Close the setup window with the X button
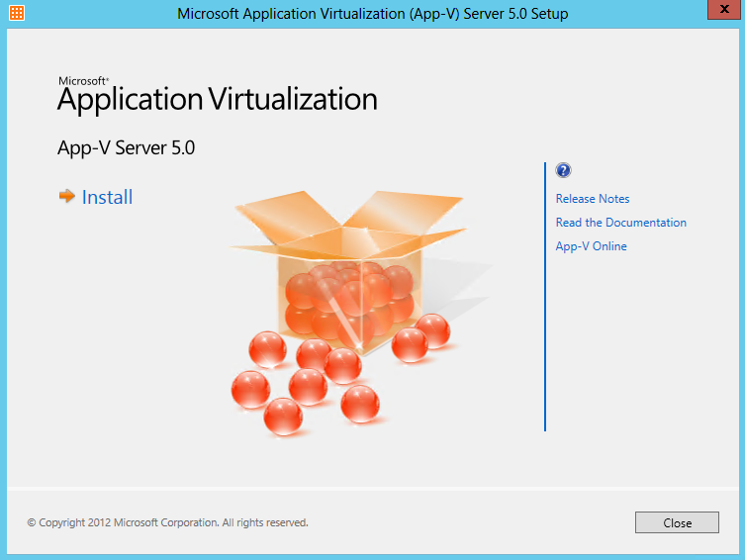 (724, 9)
